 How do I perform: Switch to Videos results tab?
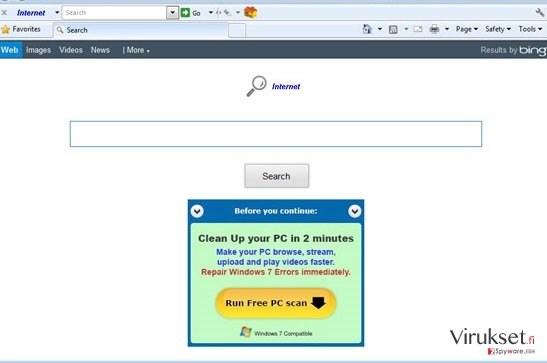pos(71,50)
